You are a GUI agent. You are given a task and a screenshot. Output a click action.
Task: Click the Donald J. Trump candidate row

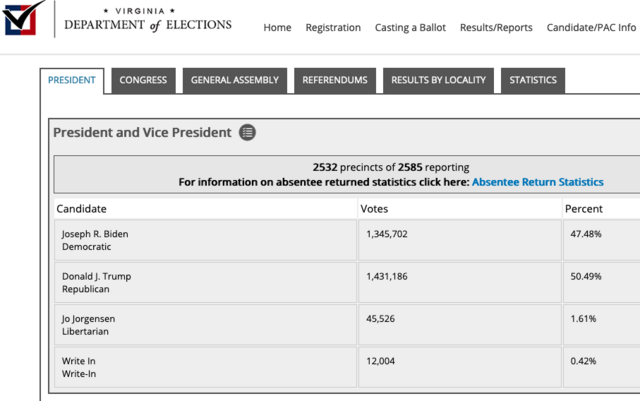pyautogui.click(x=347, y=283)
